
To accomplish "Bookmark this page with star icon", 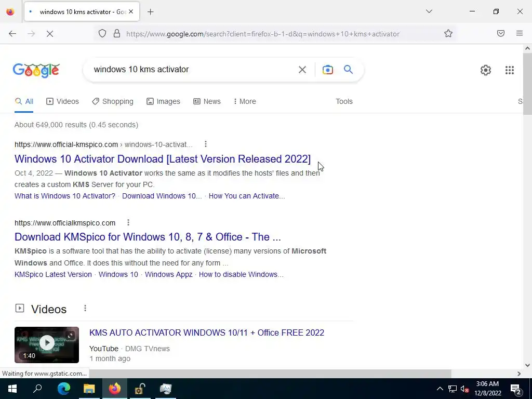I will pyautogui.click(x=448, y=34).
